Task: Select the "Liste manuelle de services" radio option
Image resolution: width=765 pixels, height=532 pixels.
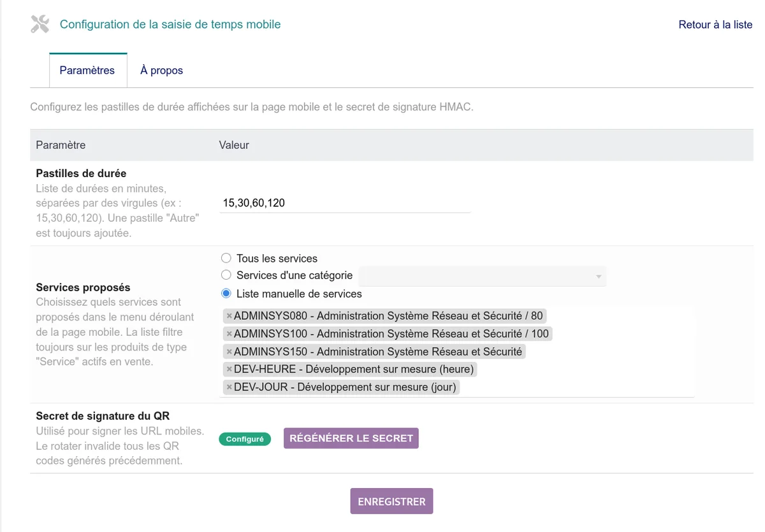Action: (x=226, y=294)
